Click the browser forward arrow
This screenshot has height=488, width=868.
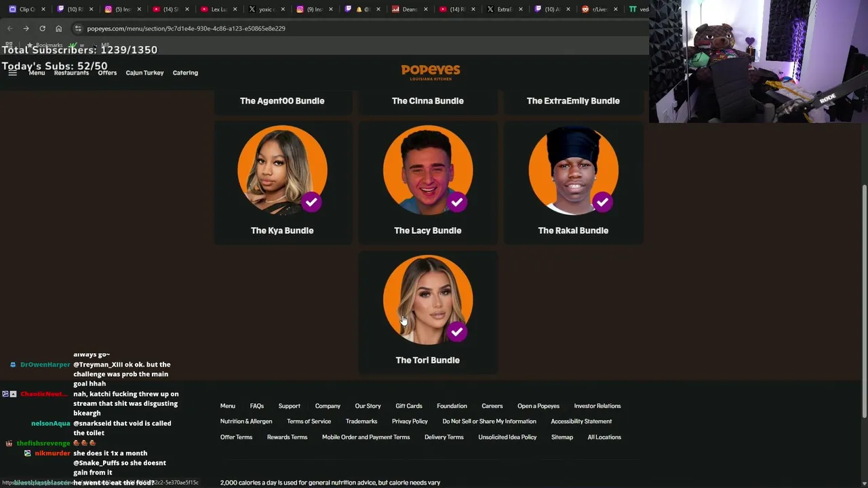(26, 28)
